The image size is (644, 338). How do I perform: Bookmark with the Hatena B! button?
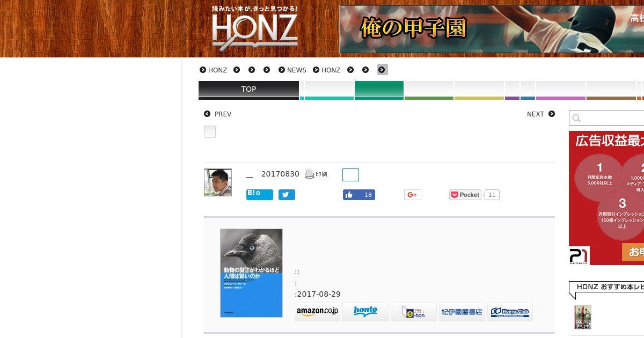(x=260, y=194)
